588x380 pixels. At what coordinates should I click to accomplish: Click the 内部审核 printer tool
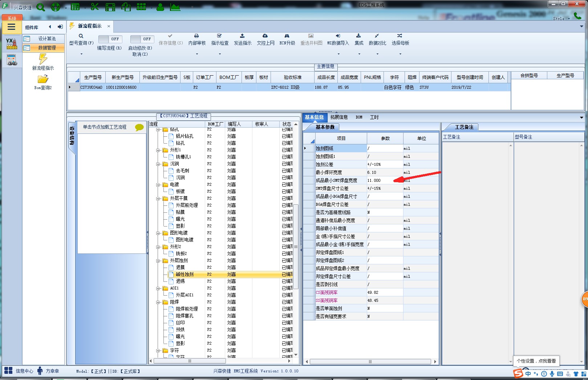click(197, 40)
